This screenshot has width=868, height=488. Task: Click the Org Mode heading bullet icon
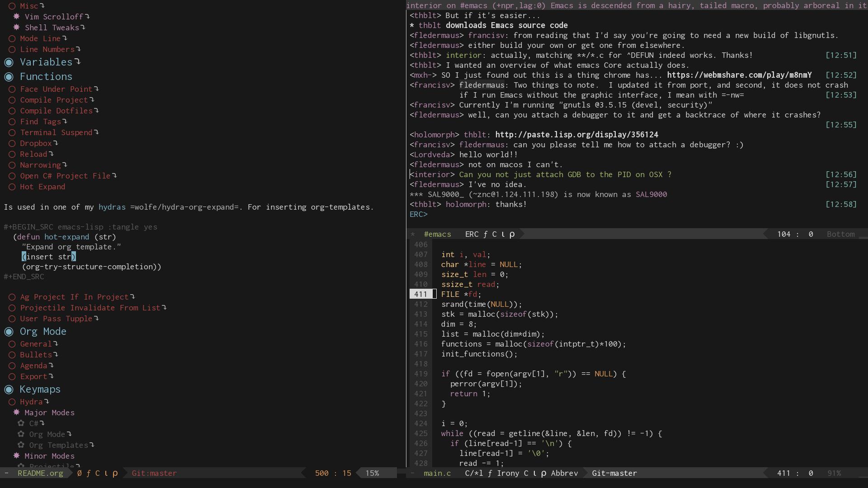(x=9, y=332)
